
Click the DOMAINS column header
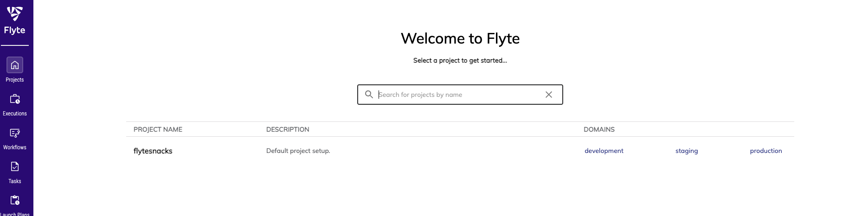(x=599, y=129)
